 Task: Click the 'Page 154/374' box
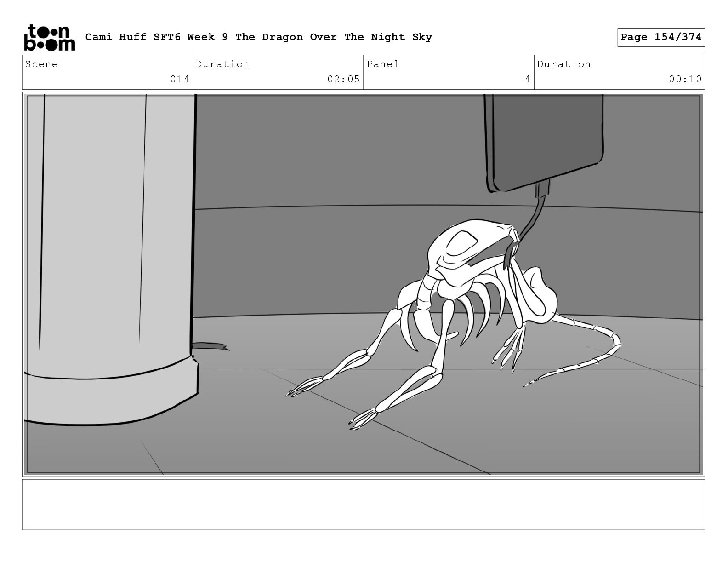pyautogui.click(x=661, y=37)
